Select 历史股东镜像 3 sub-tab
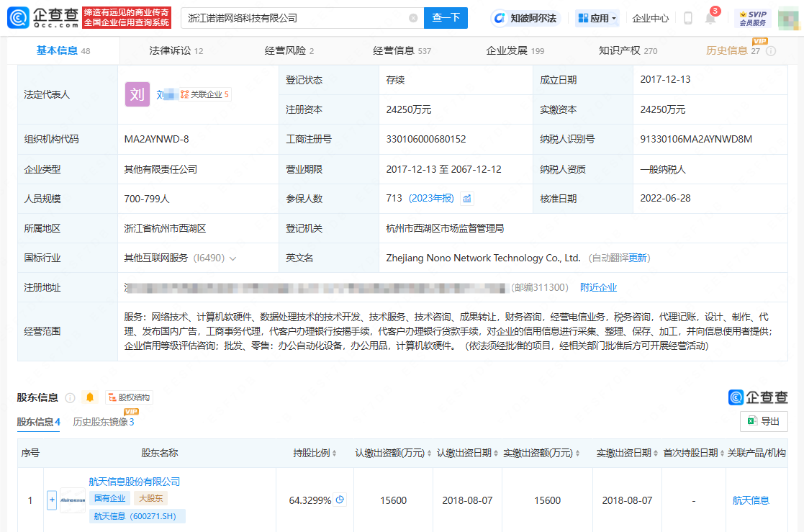This screenshot has height=532, width=804. (104, 422)
